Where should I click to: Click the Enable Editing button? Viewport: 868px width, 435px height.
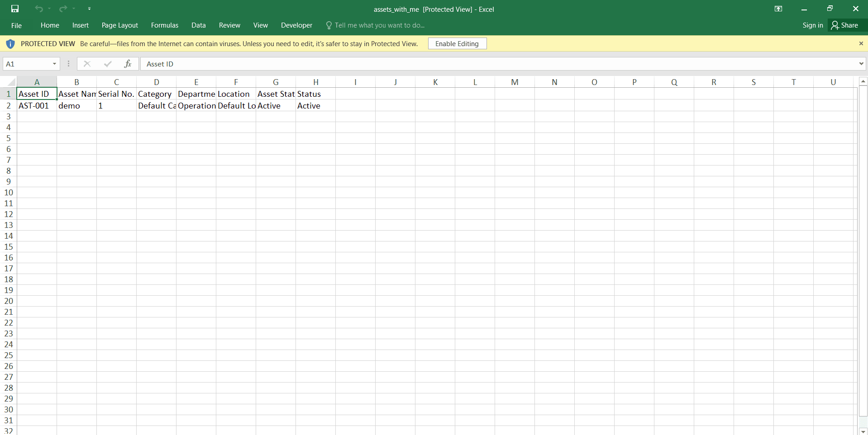click(457, 43)
